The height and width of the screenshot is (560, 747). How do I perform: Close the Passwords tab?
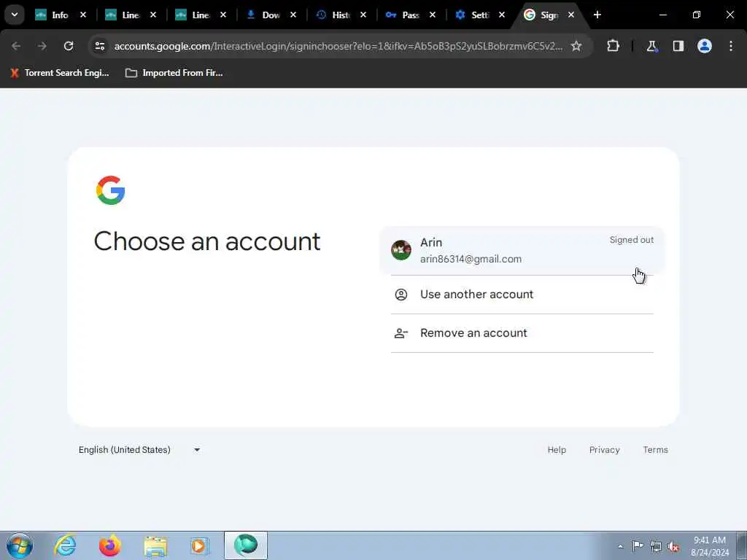pos(432,15)
